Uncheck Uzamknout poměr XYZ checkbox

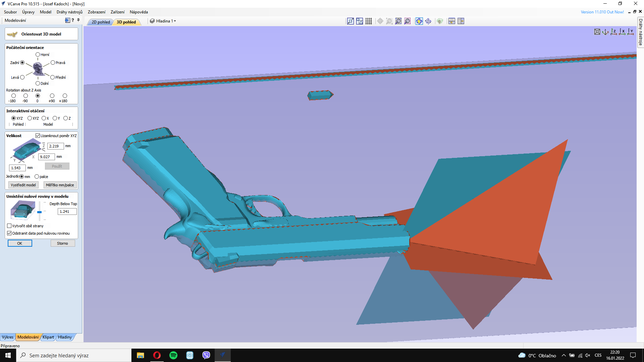point(38,136)
